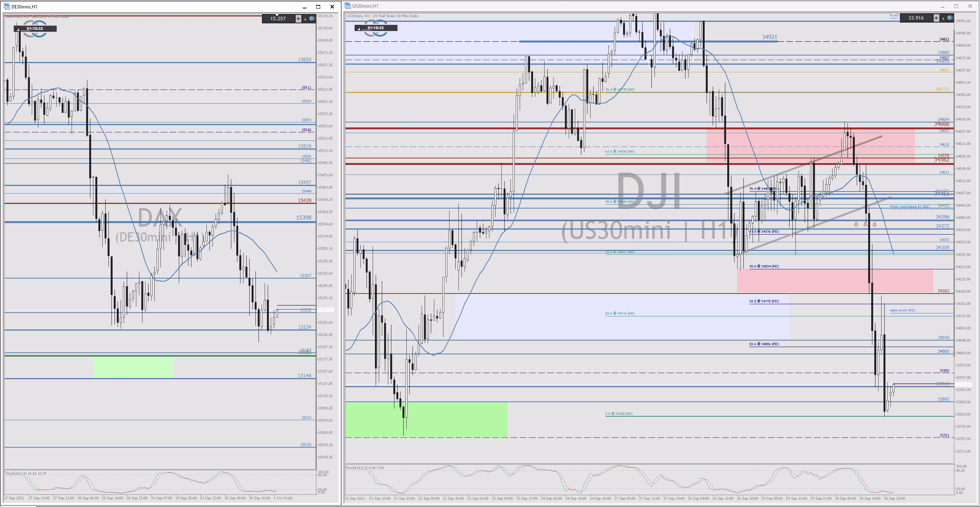980x507 pixels.
Task: Click the 24 Sep 18:00 time label in US30mini
Action: (x=600, y=498)
